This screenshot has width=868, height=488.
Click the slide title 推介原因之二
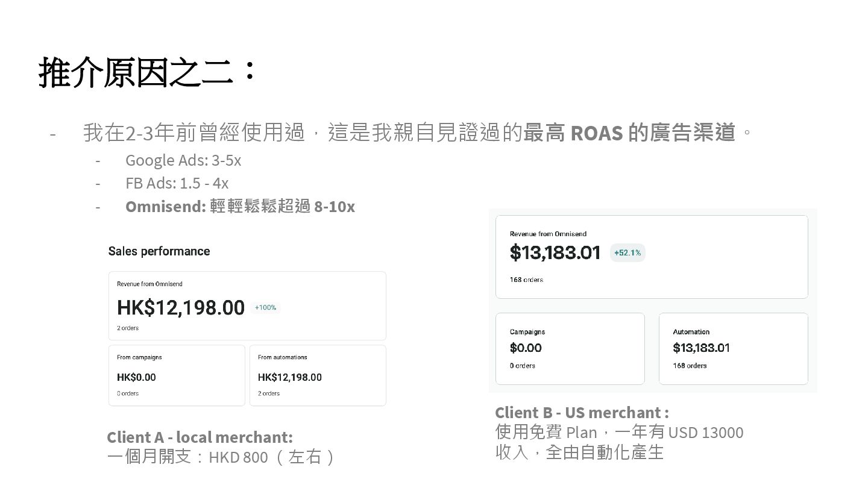148,73
